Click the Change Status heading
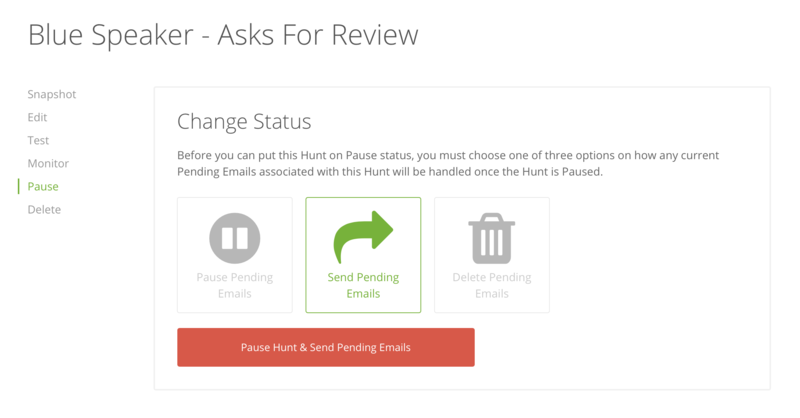The height and width of the screenshot is (418, 800). tap(244, 121)
